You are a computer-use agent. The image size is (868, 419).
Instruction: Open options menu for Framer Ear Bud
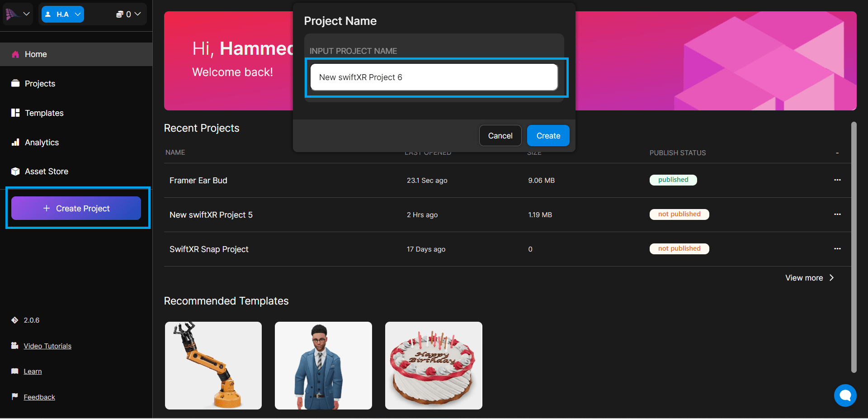[837, 180]
